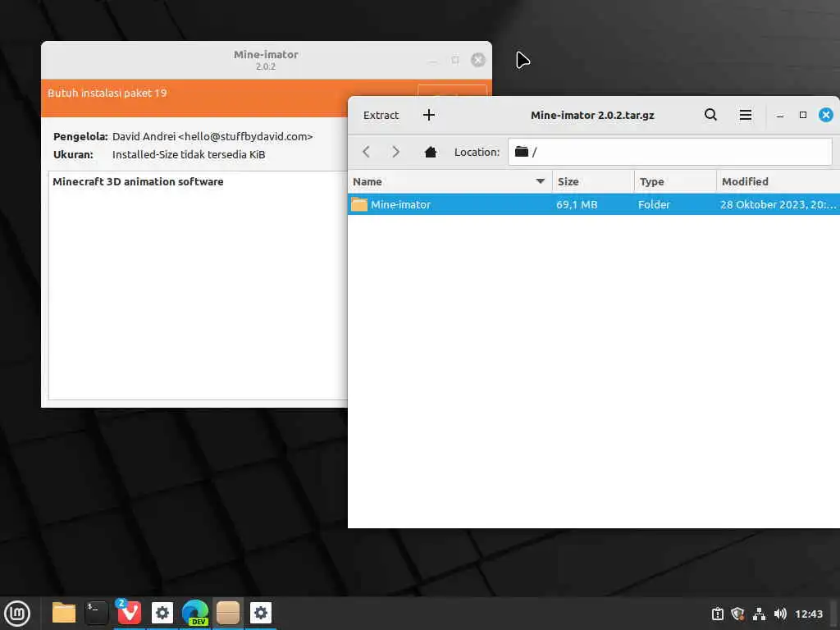The image size is (840, 630).
Task: Switch to the archive manager taskbar icon
Action: 228,613
